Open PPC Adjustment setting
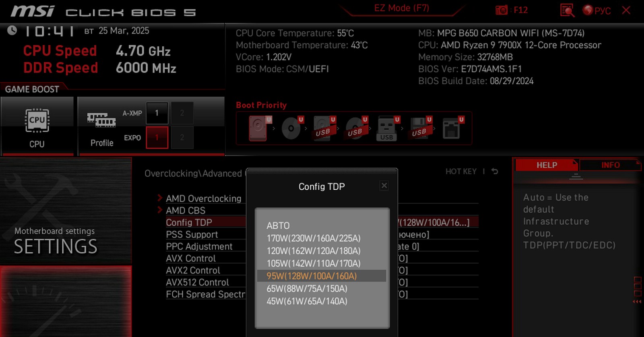This screenshot has width=644, height=337. [199, 246]
